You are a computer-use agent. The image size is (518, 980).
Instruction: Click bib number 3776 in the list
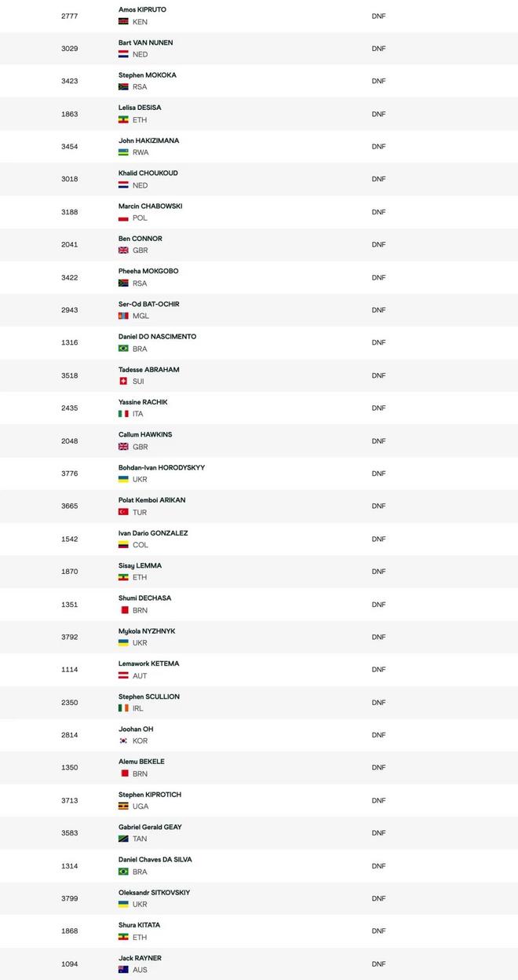(70, 474)
